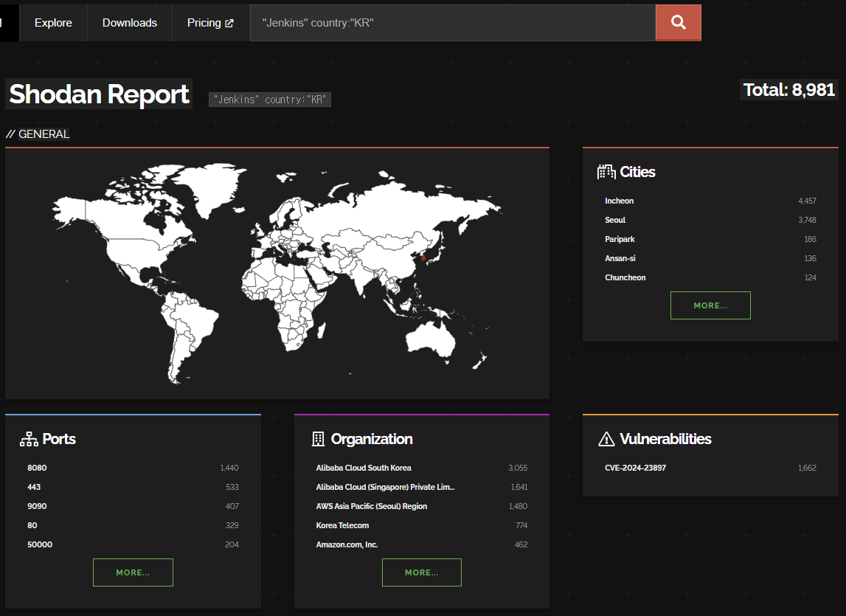
Task: Click the external link icon beside Pricing
Action: pos(229,23)
